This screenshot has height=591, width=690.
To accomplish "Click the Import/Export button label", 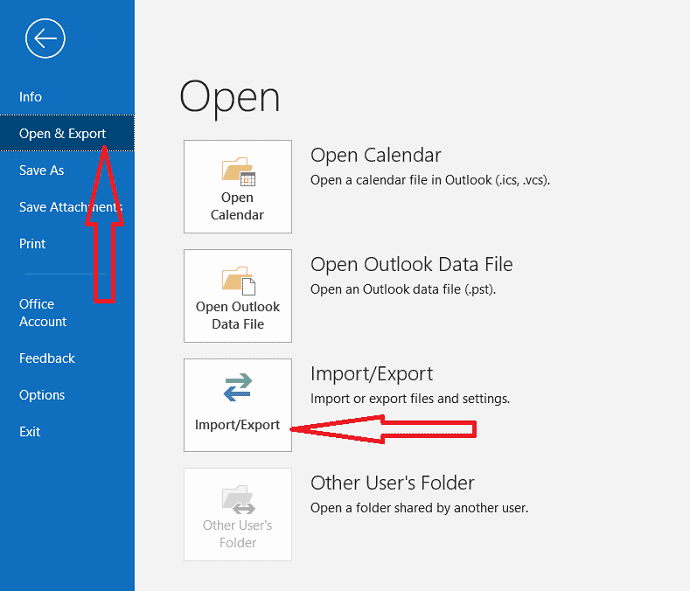I will (237, 425).
